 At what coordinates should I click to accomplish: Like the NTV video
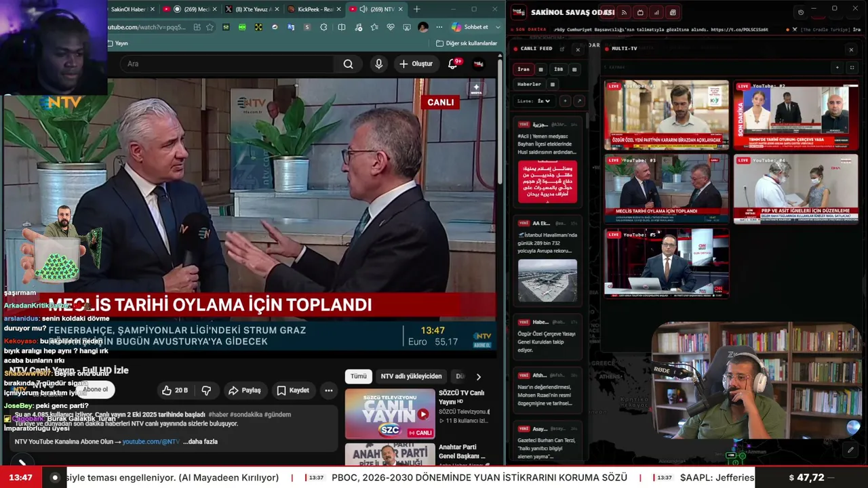point(174,390)
